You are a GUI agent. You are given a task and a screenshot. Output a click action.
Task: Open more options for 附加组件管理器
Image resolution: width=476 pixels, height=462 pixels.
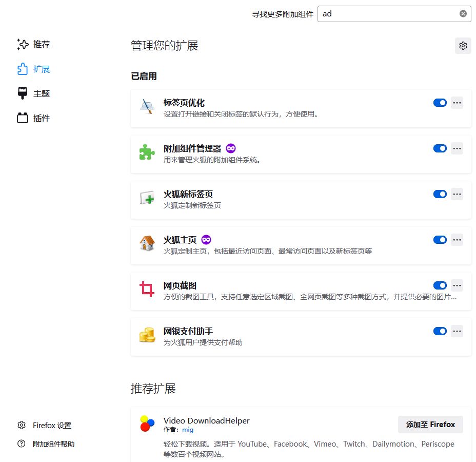pyautogui.click(x=457, y=148)
